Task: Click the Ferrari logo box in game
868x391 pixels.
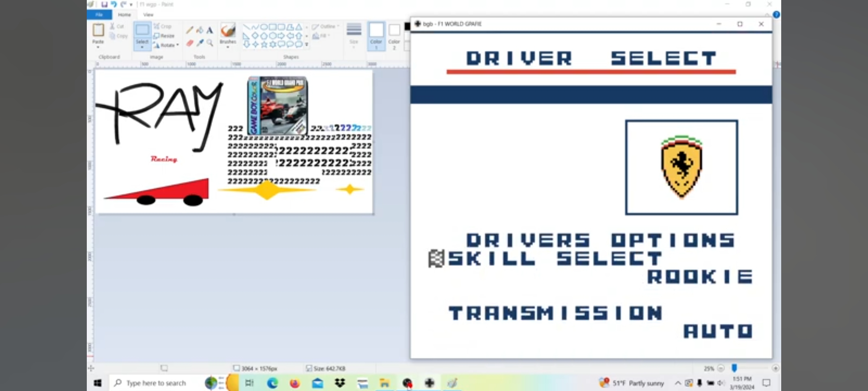Action: point(682,167)
